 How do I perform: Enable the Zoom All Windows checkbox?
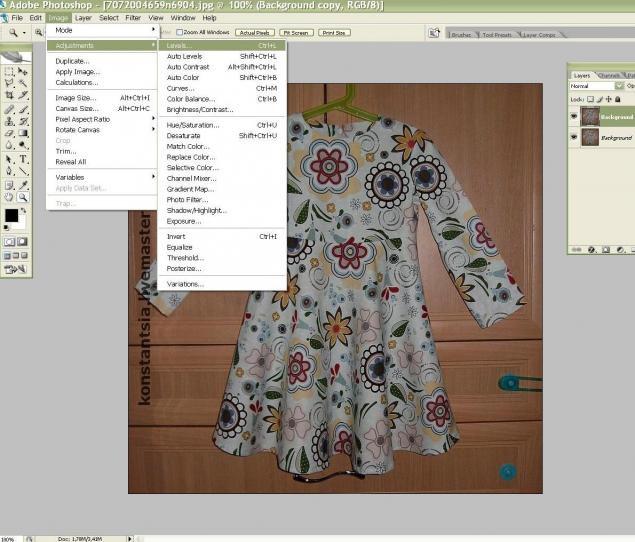point(179,32)
